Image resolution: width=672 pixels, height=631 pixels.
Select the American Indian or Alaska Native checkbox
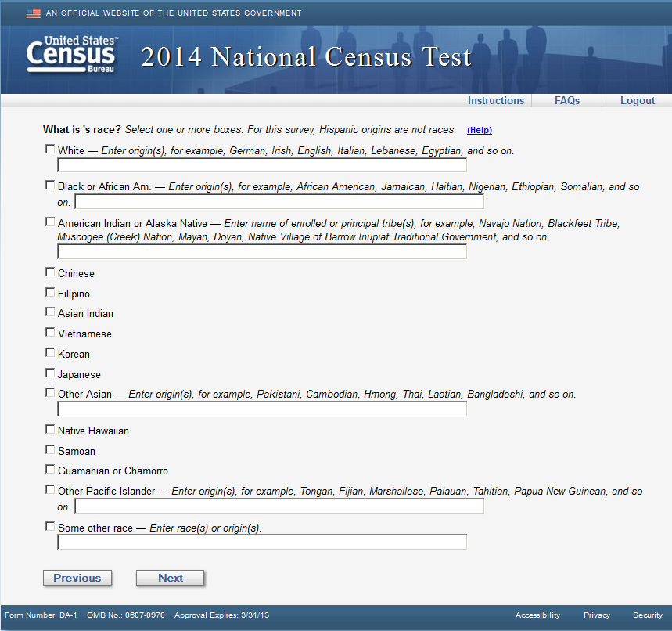(x=50, y=222)
